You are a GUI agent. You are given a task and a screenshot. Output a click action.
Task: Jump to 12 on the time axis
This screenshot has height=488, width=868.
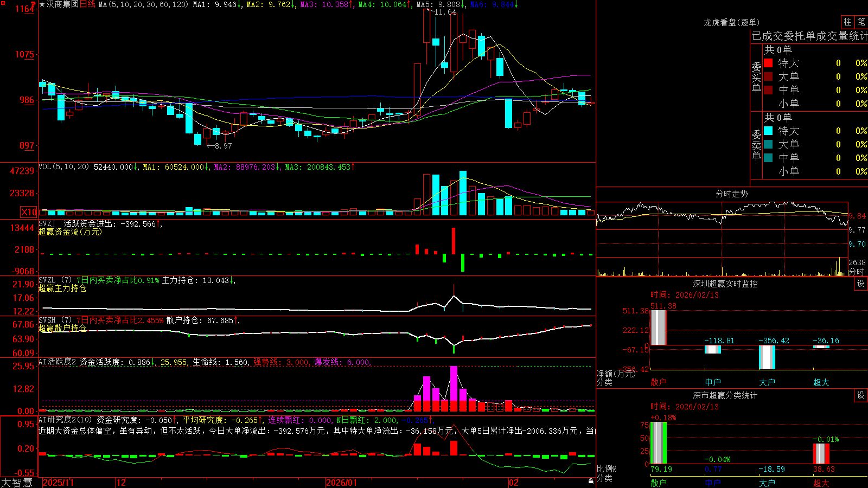pos(121,483)
